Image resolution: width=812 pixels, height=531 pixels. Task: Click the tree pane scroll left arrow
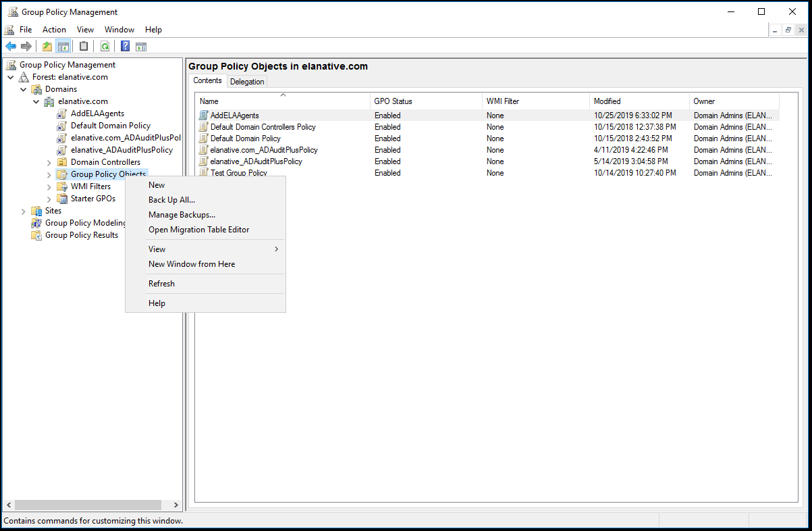[8, 505]
